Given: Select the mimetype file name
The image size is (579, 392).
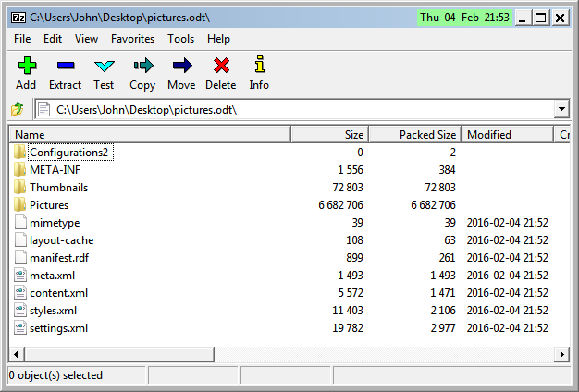Looking at the screenshot, I should pyautogui.click(x=55, y=223).
